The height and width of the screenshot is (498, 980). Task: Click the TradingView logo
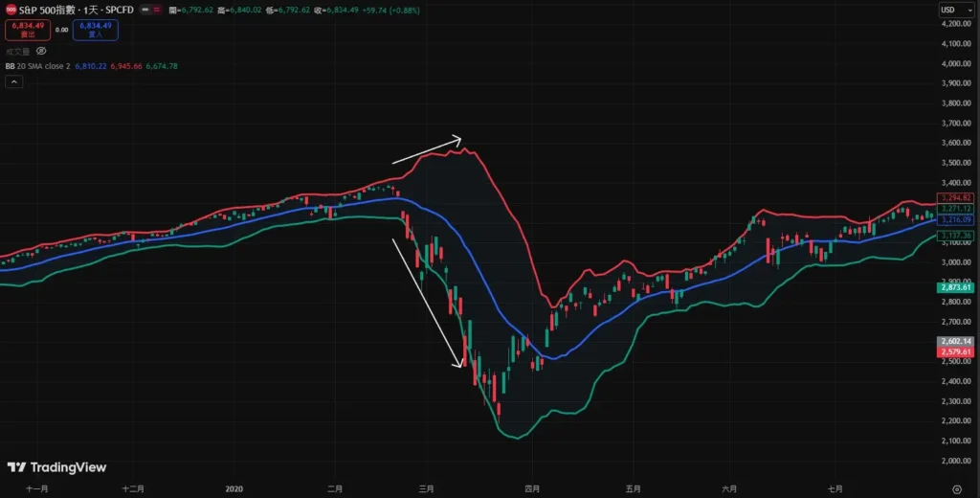coord(56,467)
